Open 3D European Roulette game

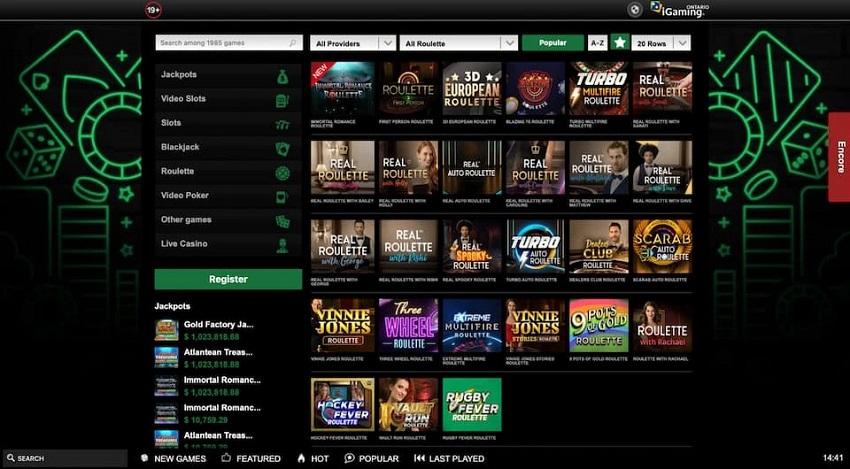click(472, 88)
